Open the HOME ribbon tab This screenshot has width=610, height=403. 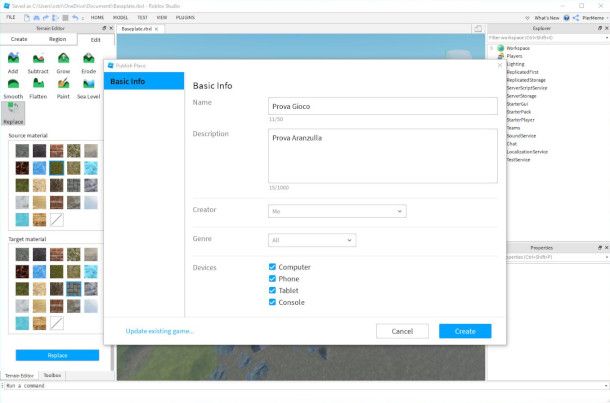pos(97,18)
